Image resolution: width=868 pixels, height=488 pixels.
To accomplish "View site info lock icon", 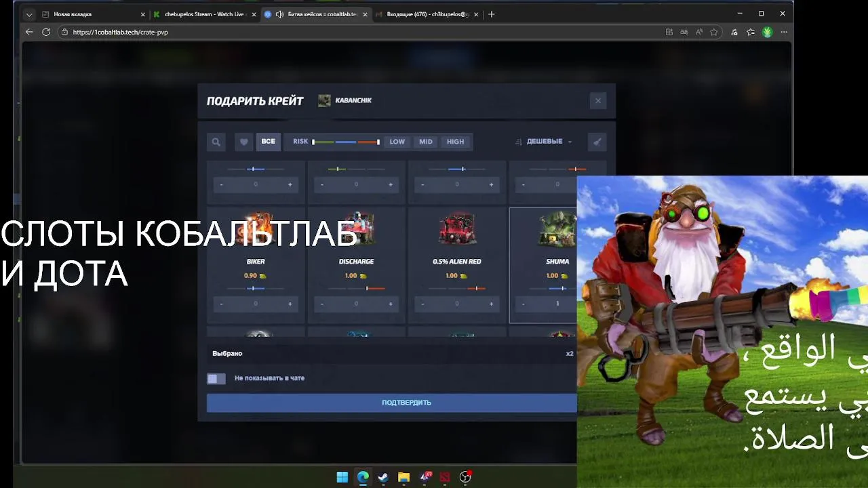I will 65,32.
